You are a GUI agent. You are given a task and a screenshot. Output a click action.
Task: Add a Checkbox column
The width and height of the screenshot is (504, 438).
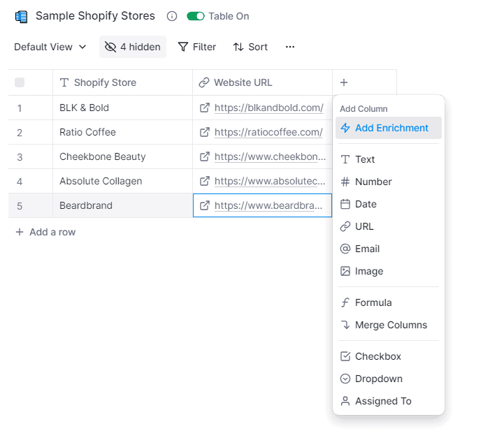pos(388,356)
